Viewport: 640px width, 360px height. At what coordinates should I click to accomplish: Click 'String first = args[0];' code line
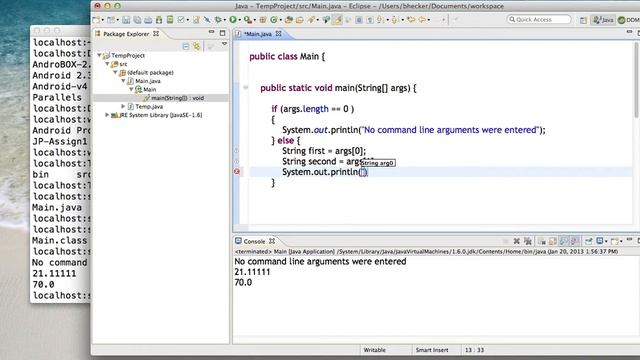324,151
